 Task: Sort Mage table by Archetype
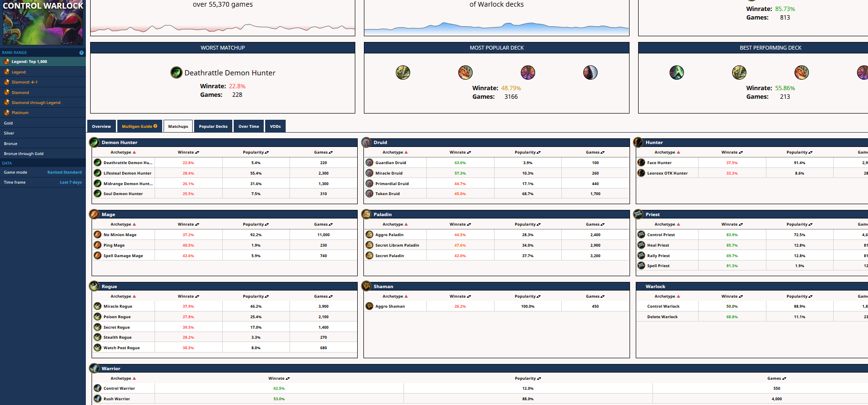point(123,224)
